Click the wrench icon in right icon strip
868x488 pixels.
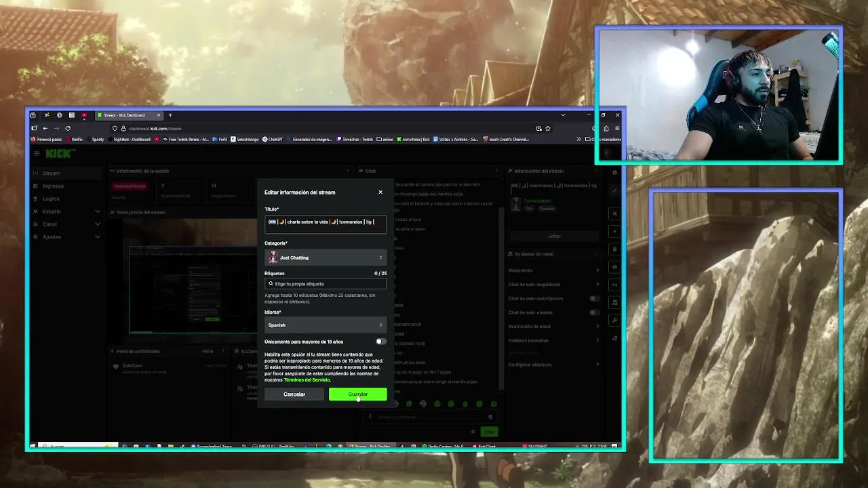pos(614,320)
